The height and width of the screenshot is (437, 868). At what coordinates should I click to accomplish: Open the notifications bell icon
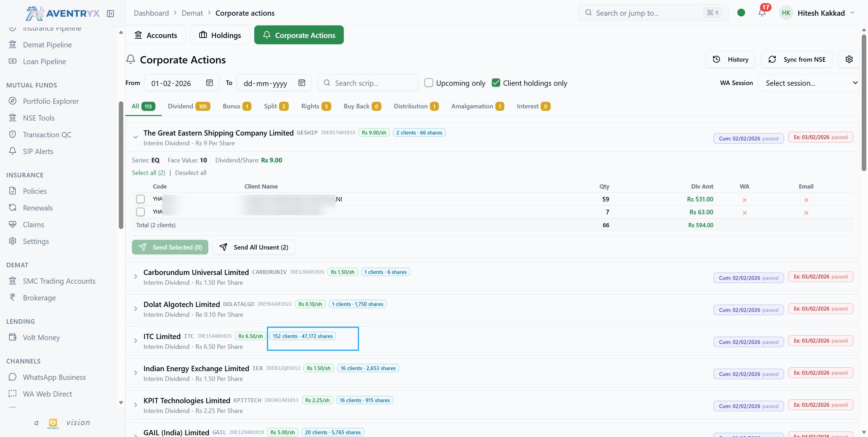click(x=762, y=13)
